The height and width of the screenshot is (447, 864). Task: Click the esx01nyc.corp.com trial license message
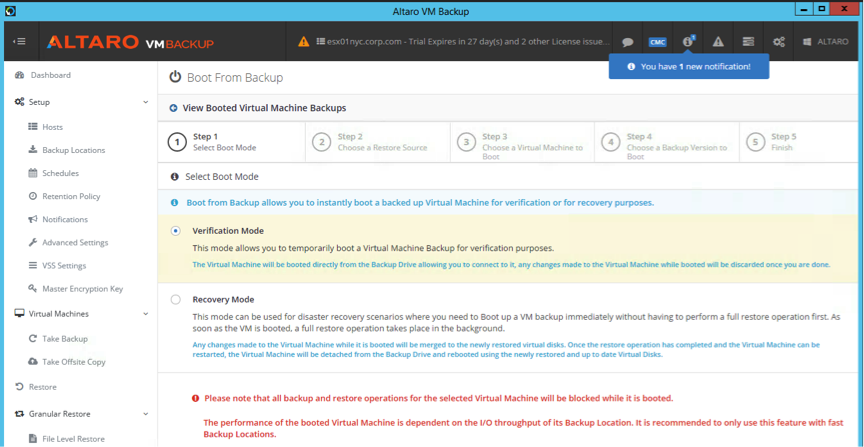[464, 41]
